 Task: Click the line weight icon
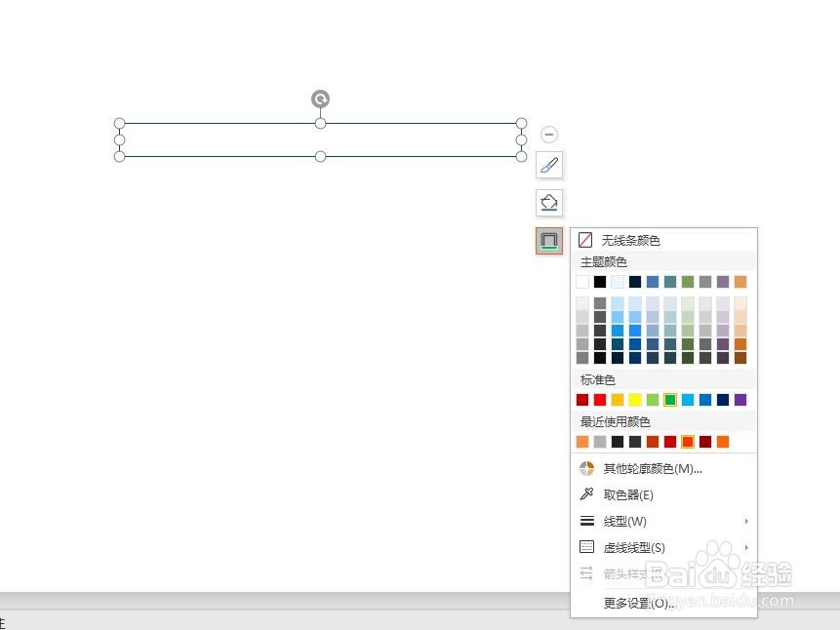pos(587,521)
